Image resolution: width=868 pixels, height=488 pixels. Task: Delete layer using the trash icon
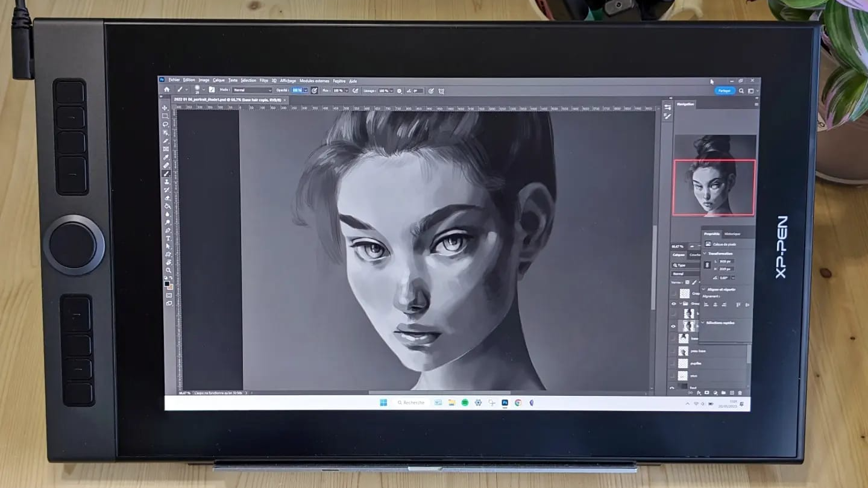coord(740,393)
